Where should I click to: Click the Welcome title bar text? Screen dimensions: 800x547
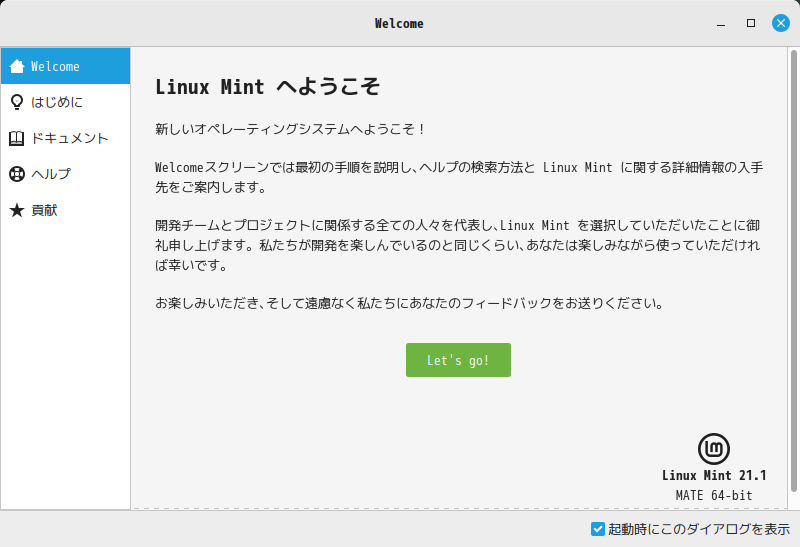pyautogui.click(x=399, y=23)
